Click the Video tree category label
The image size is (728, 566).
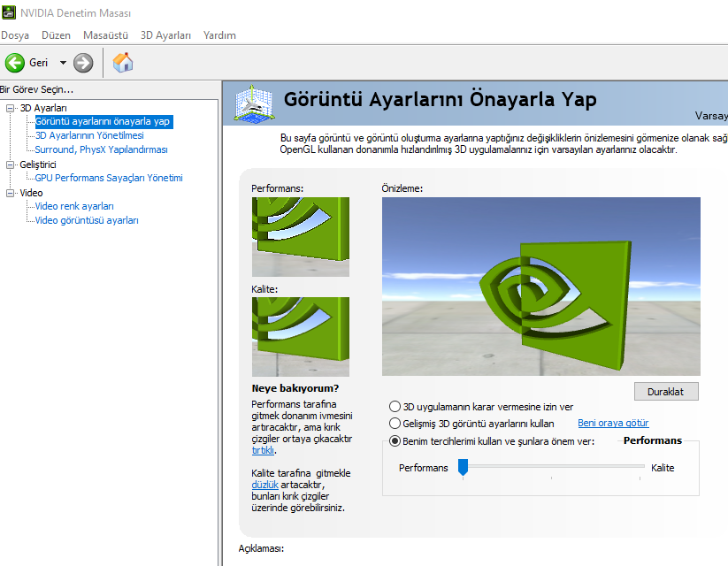tap(31, 193)
